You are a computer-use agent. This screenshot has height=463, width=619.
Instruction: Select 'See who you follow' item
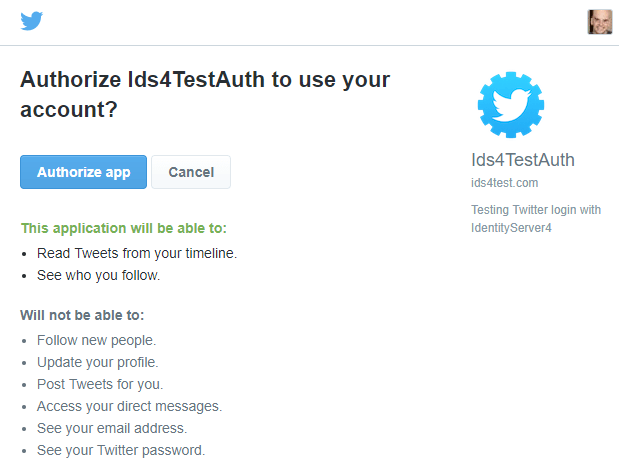pos(98,275)
